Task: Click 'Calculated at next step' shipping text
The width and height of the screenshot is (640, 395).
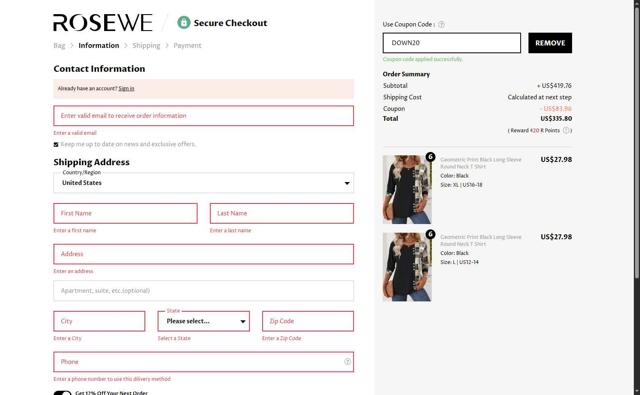Action: (540, 97)
